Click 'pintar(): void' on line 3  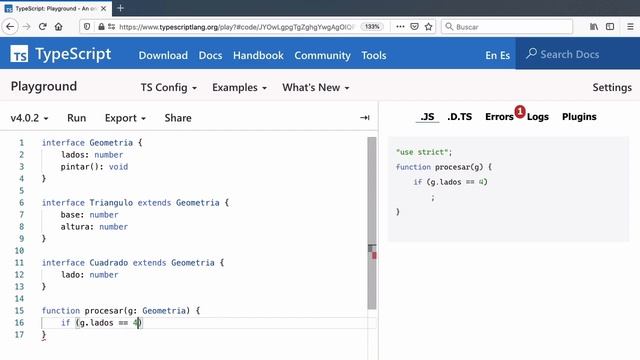(94, 167)
